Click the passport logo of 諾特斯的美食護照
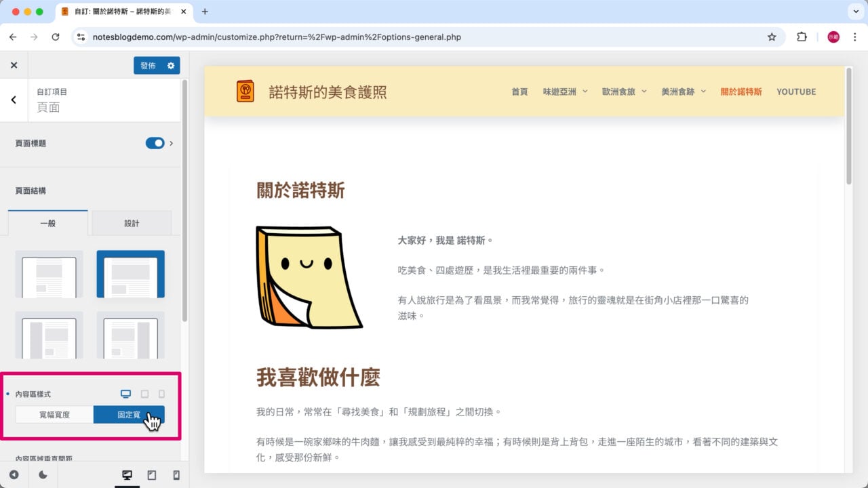 pos(245,91)
